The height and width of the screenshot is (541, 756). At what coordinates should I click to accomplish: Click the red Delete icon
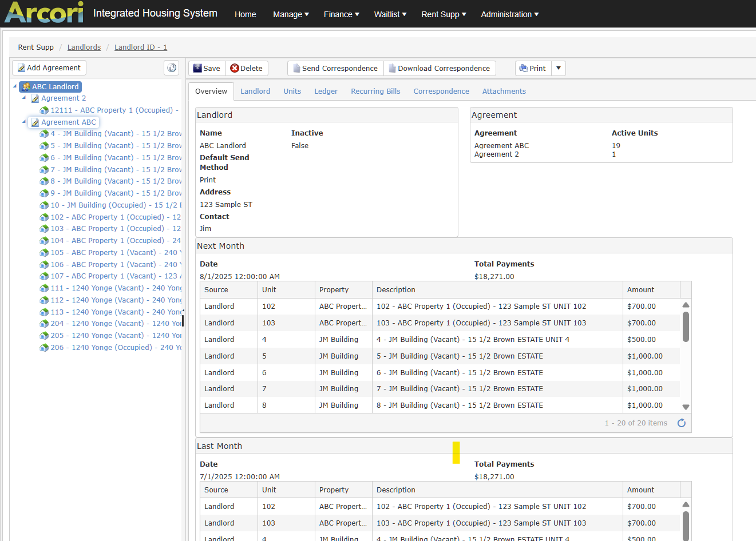[235, 68]
